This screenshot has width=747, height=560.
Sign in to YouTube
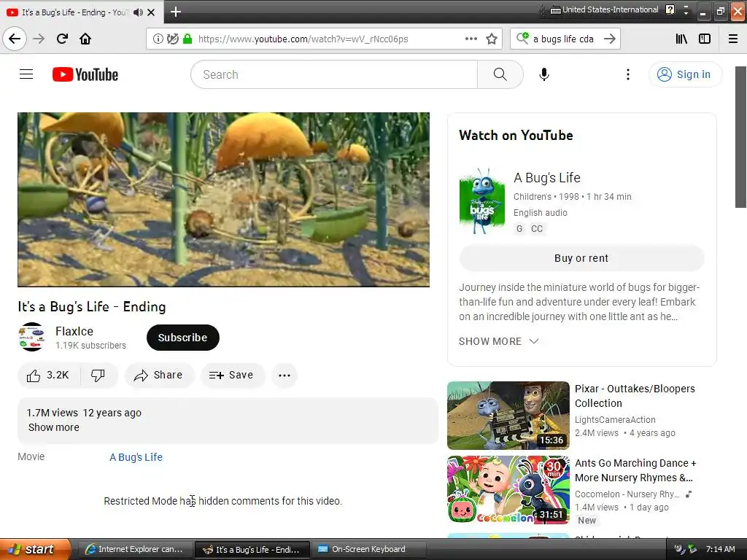[x=685, y=74]
